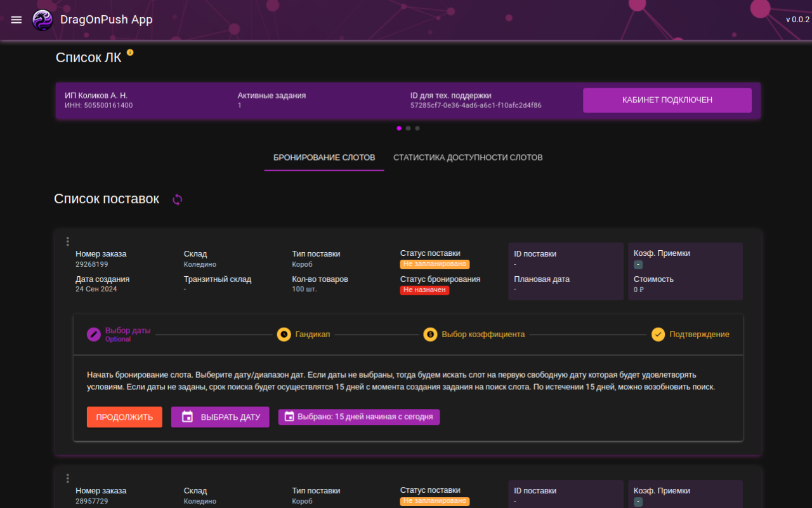Click the Выбрать дату button
The image size is (812, 508).
(220, 417)
